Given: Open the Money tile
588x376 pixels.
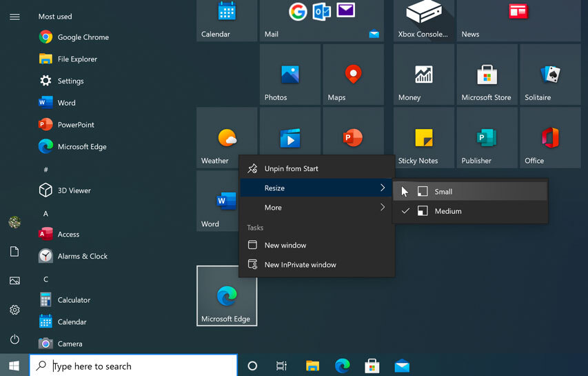Looking at the screenshot, I should [424, 75].
